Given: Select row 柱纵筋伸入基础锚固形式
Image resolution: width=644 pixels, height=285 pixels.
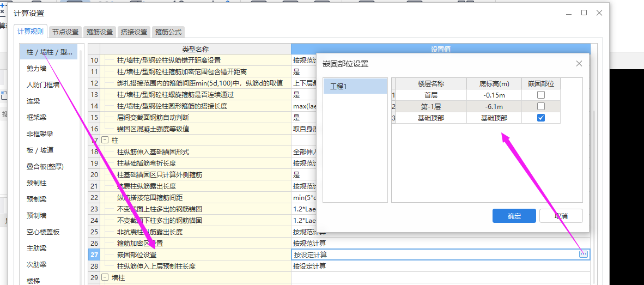Looking at the screenshot, I should click(196, 152).
